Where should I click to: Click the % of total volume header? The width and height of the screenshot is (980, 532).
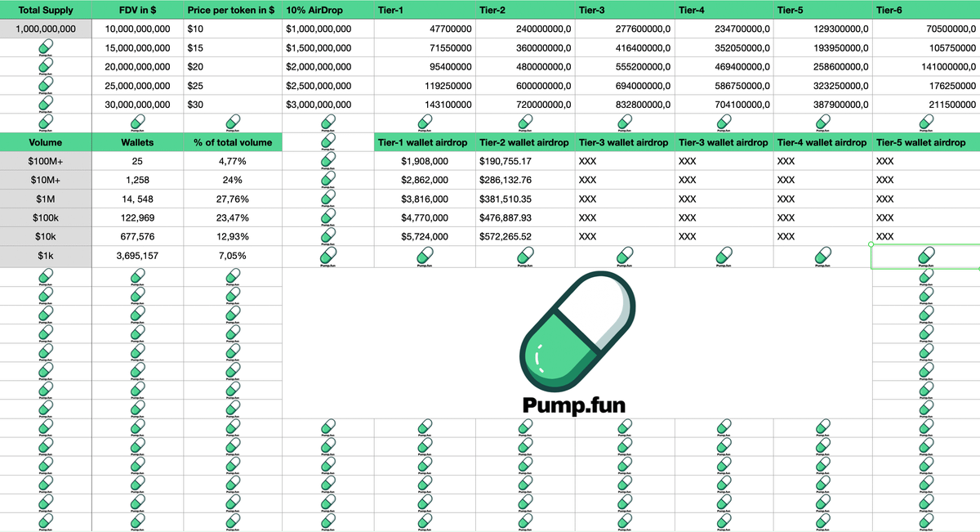[233, 142]
